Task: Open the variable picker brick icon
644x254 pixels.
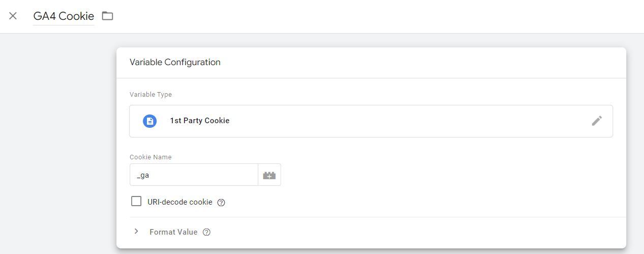Action: tap(269, 175)
